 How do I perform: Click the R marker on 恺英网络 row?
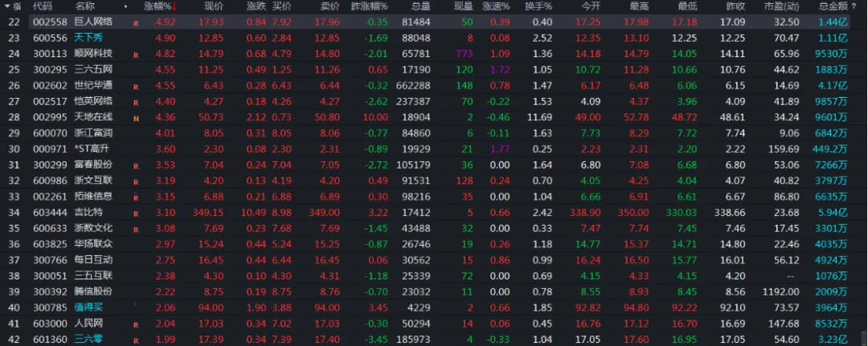[x=136, y=103]
